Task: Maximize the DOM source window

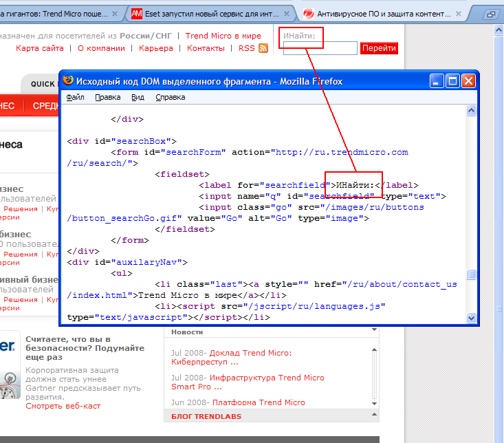Action: 452,81
